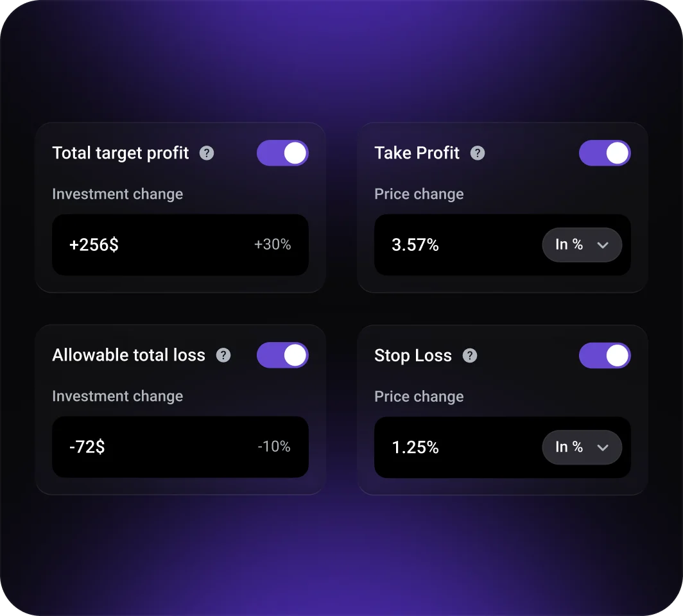This screenshot has width=683, height=616.
Task: Expand the Stop Loss 'In %' unit dropdown
Action: [582, 447]
